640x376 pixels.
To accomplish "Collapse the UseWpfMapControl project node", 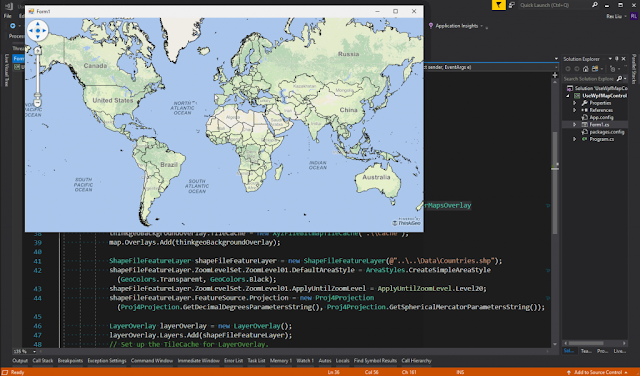I will (568, 96).
